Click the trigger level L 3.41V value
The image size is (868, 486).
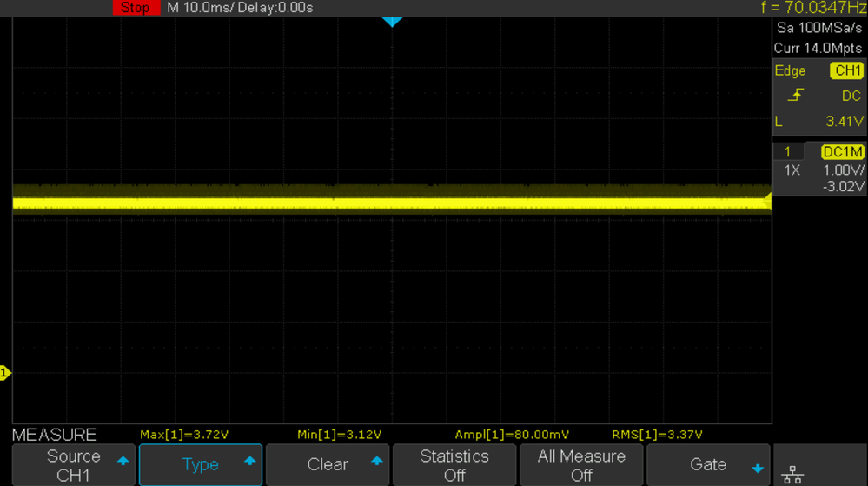(x=845, y=122)
